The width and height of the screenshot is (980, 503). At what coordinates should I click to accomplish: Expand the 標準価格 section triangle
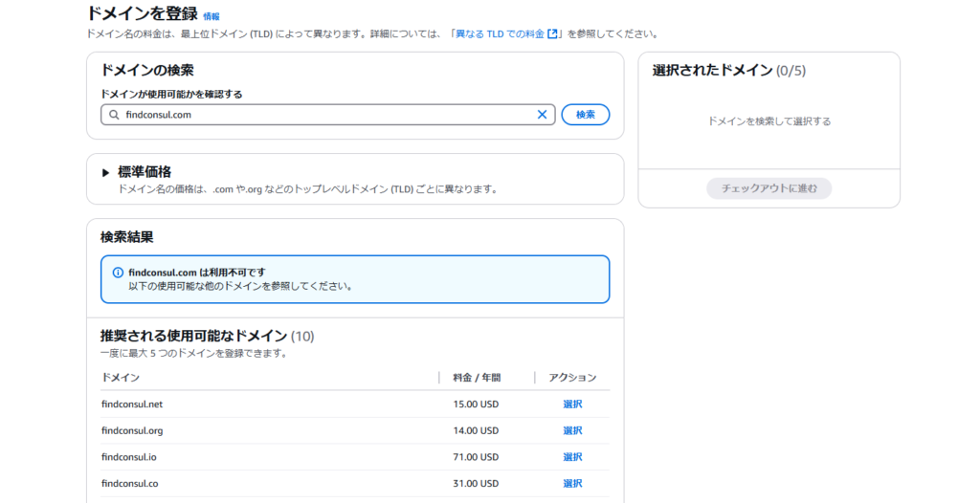106,173
